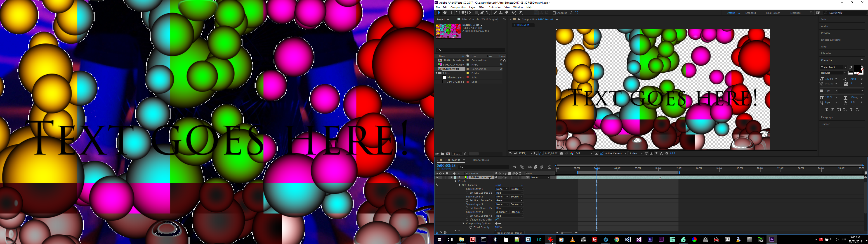Click Reset for Set Channels effect
Image resolution: width=868 pixels, height=244 pixels.
coord(498,185)
